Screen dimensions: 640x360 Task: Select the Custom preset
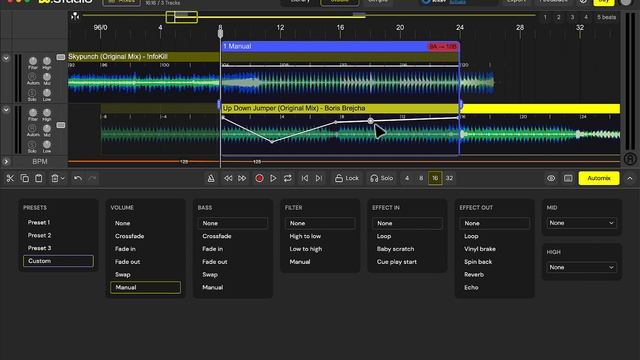pos(58,261)
